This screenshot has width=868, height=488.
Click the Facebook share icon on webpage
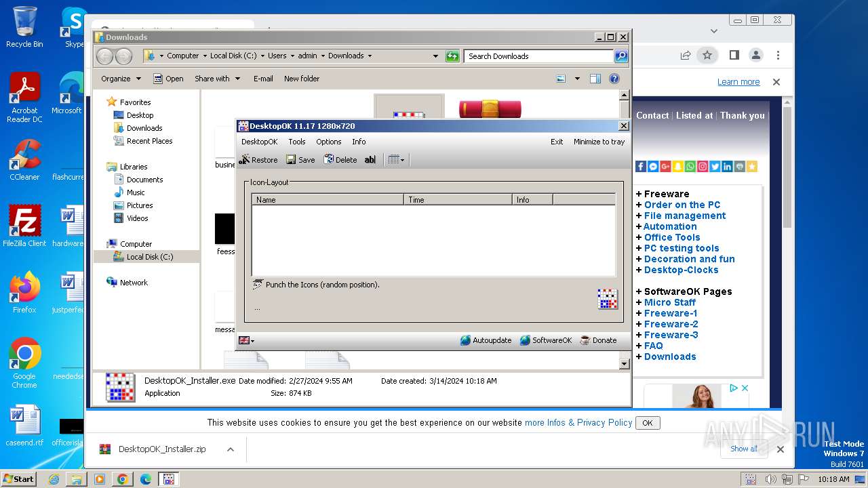[641, 166]
